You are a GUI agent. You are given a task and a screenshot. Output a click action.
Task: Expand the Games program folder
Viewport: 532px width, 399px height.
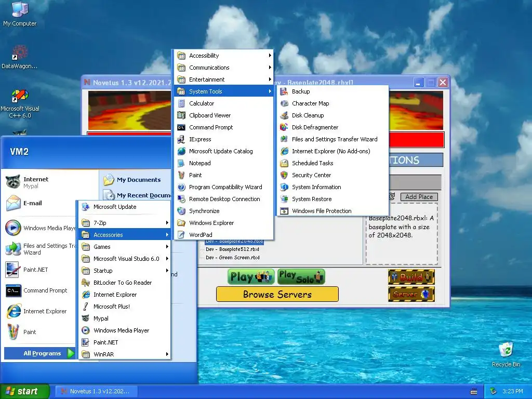point(125,247)
